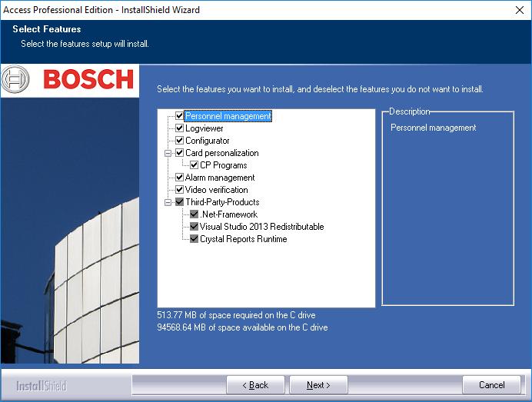This screenshot has width=532, height=402.
Task: Proceed with the Next button
Action: tap(318, 385)
